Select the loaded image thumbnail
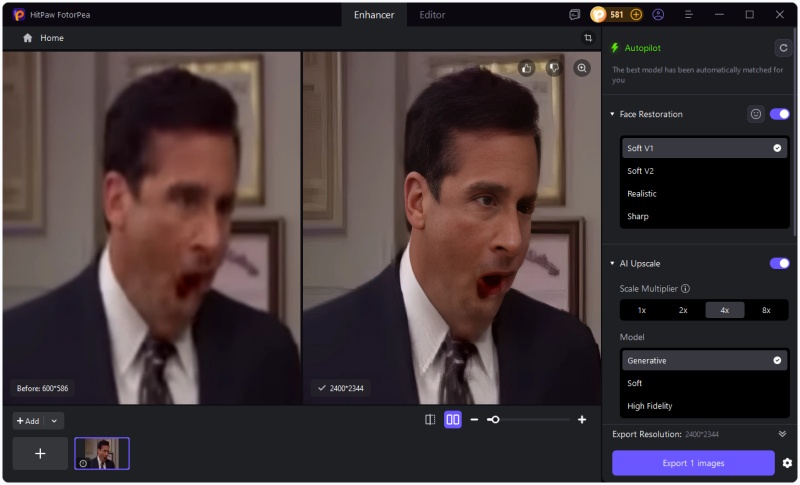The width and height of the screenshot is (800, 485). (102, 453)
